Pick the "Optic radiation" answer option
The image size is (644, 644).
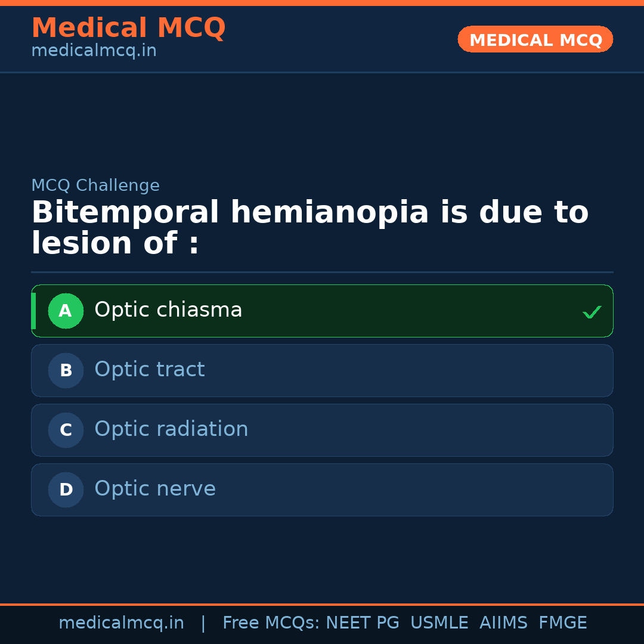click(x=171, y=429)
